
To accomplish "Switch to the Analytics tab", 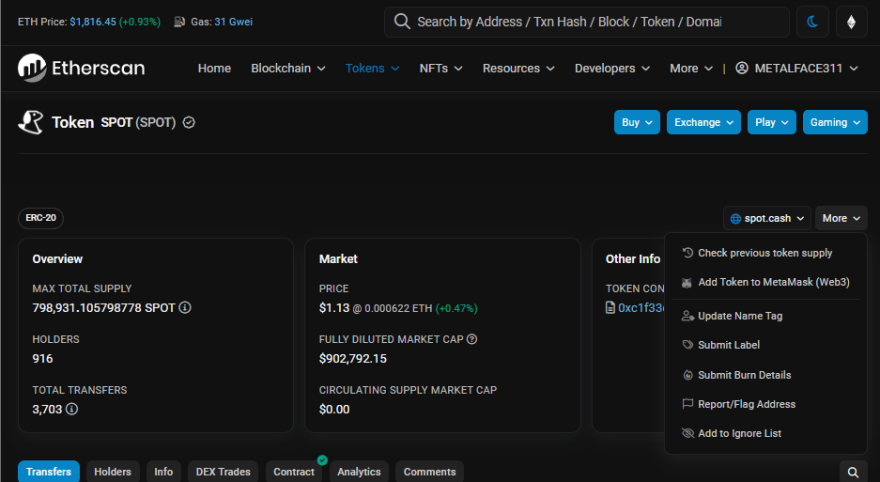I will [x=359, y=472].
